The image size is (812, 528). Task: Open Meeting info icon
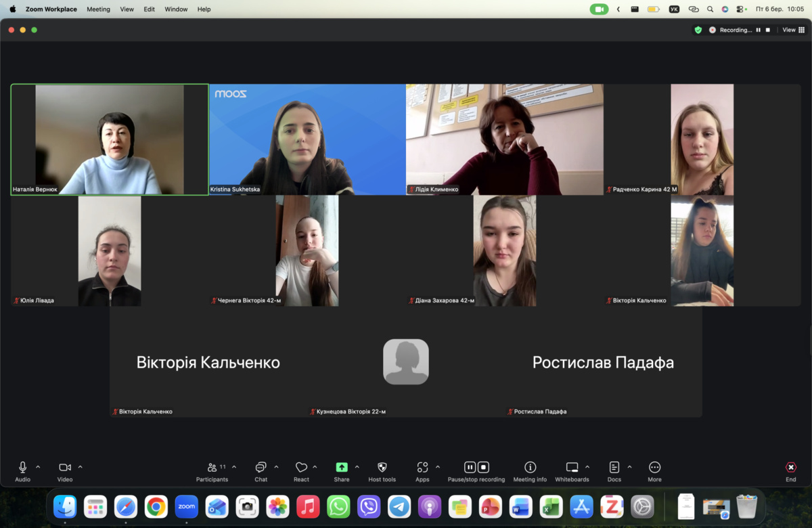(x=530, y=468)
